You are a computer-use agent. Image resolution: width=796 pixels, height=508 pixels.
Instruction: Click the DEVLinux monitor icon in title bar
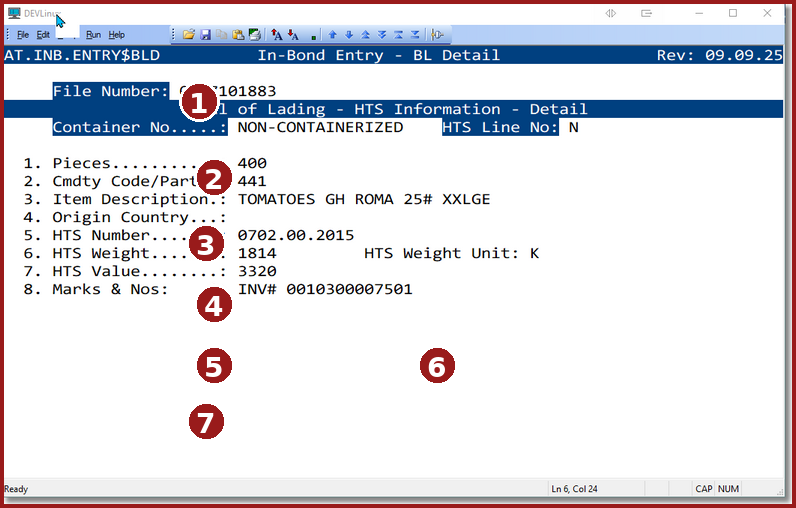[14, 13]
